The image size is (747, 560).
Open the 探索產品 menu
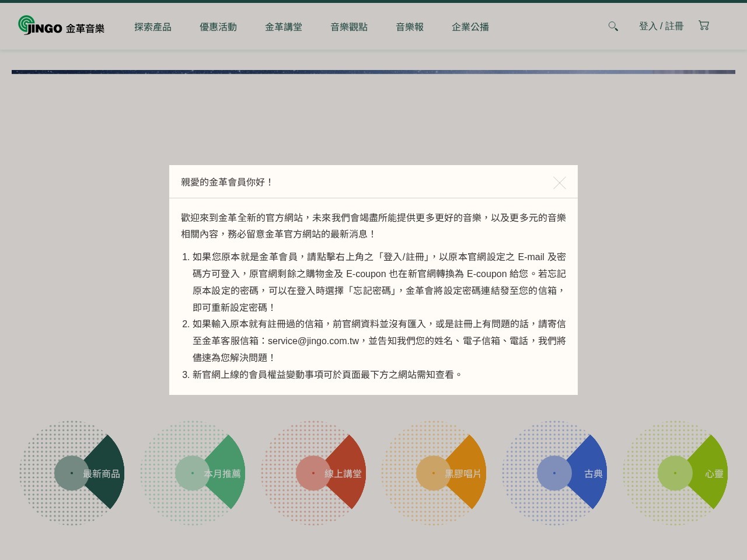[x=153, y=27]
